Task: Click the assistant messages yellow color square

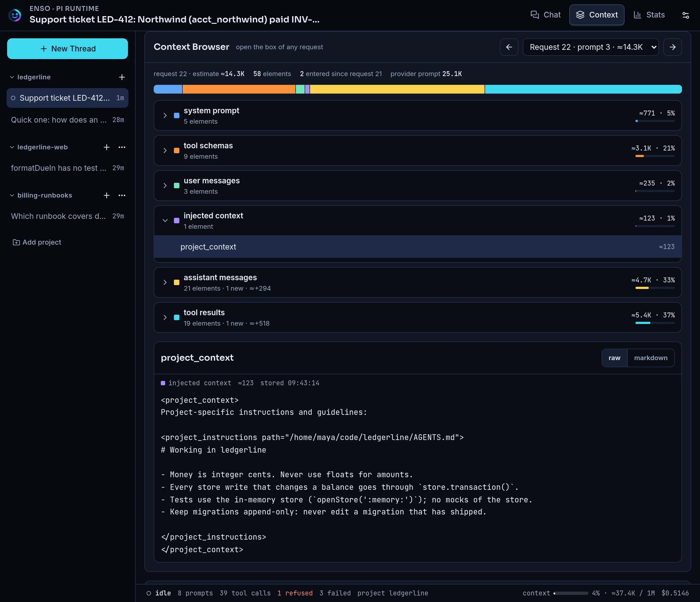Action: pyautogui.click(x=176, y=282)
